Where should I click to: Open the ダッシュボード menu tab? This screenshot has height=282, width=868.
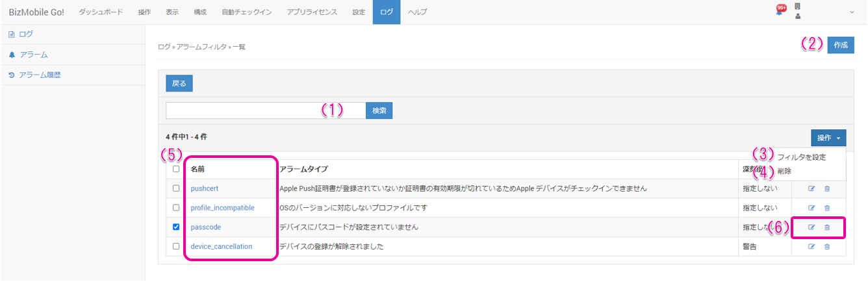pos(101,12)
